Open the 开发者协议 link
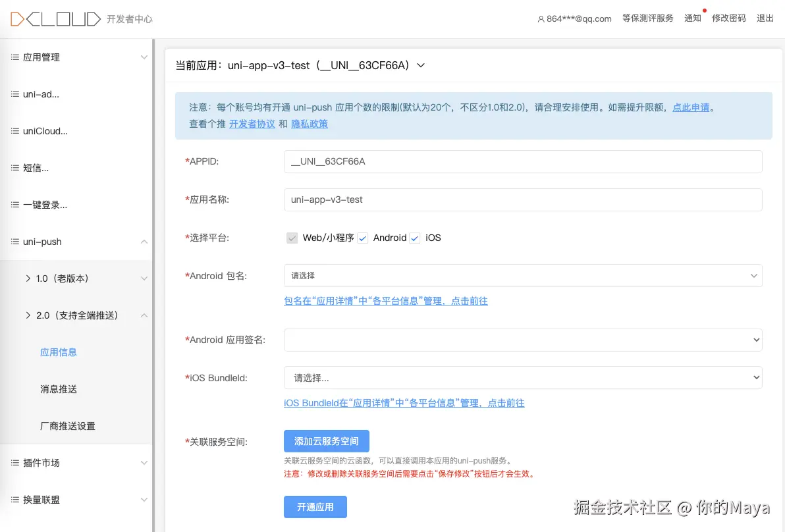Screen dimensions: 785x532 click(x=252, y=124)
